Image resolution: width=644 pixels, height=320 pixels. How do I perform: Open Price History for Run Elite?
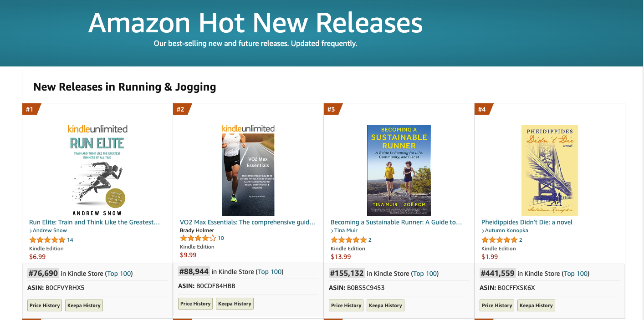(x=44, y=305)
